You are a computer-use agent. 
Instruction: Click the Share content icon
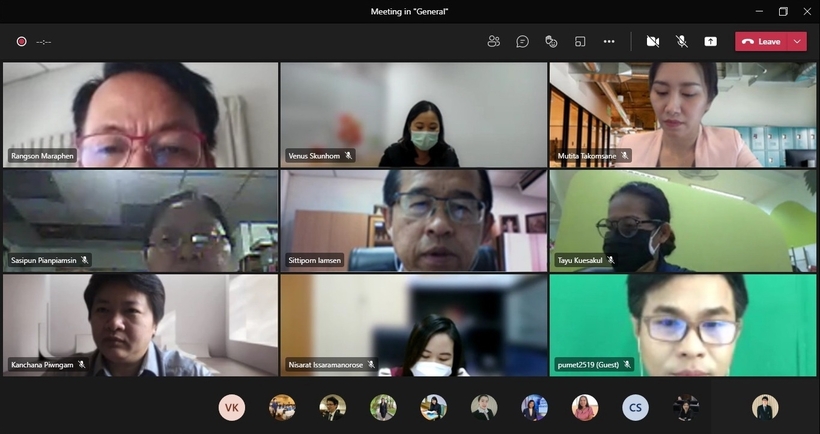(x=710, y=41)
